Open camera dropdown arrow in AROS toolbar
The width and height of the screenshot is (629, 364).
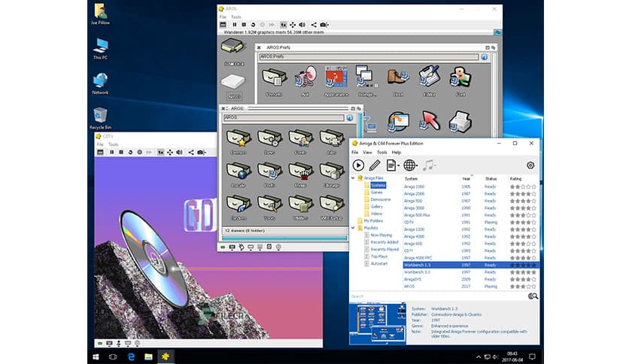point(328,25)
